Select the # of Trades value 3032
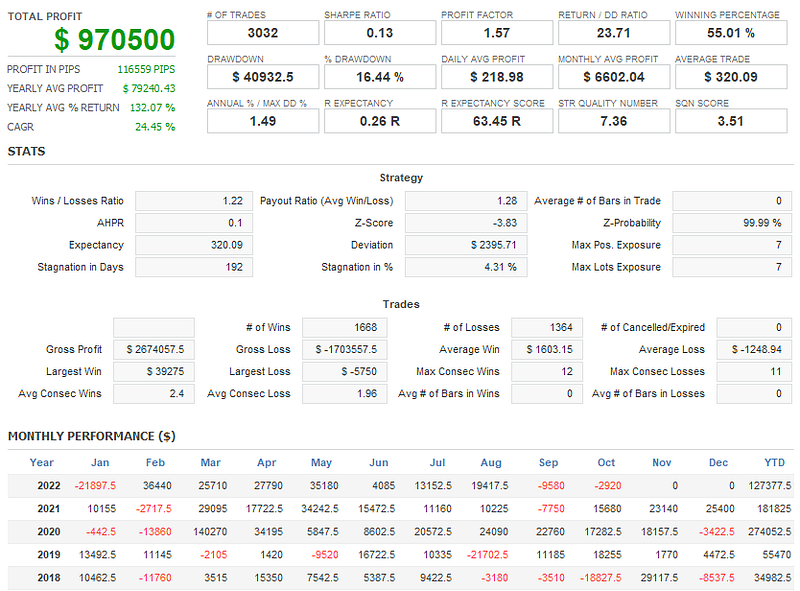This screenshot has width=800, height=591. click(263, 33)
